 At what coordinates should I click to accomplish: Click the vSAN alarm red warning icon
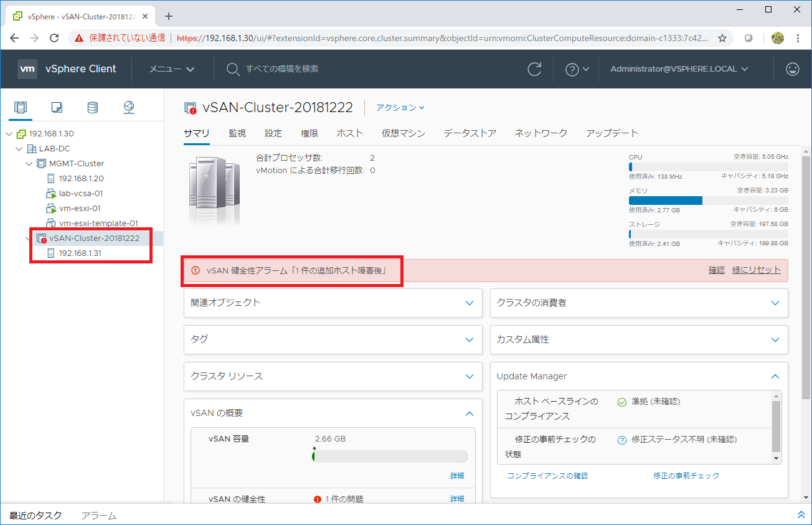pyautogui.click(x=196, y=270)
